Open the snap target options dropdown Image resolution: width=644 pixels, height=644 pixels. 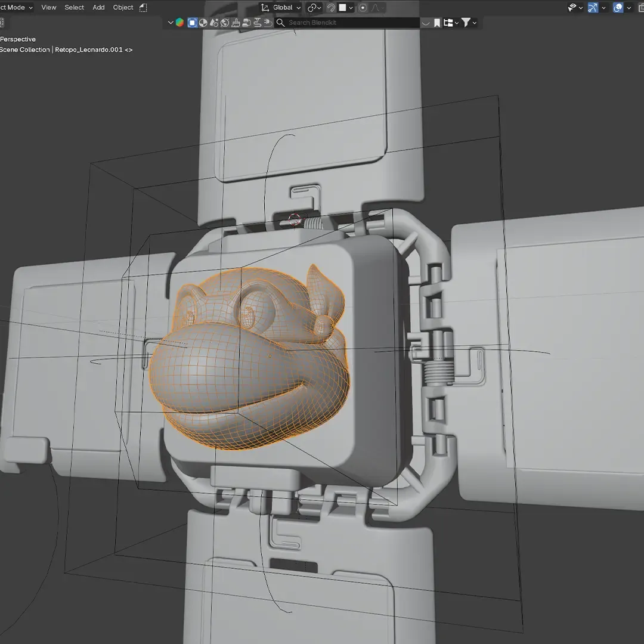click(346, 7)
